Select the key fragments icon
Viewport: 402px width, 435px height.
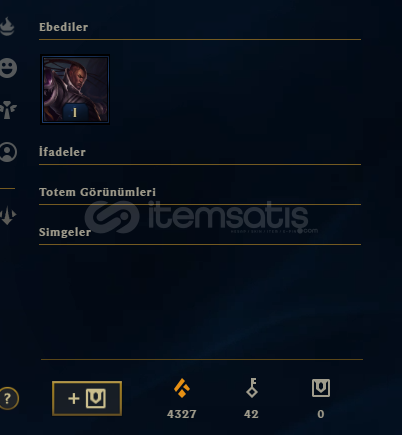point(252,388)
